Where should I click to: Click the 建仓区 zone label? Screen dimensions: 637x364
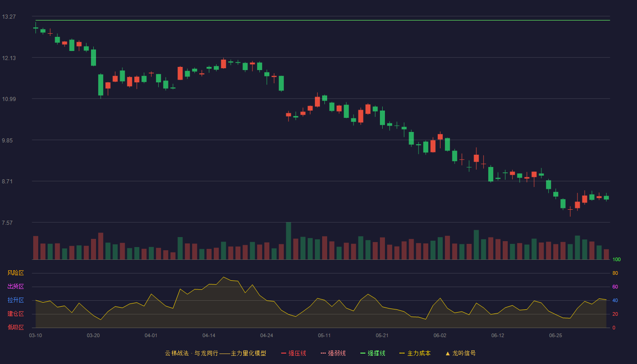pos(15,314)
